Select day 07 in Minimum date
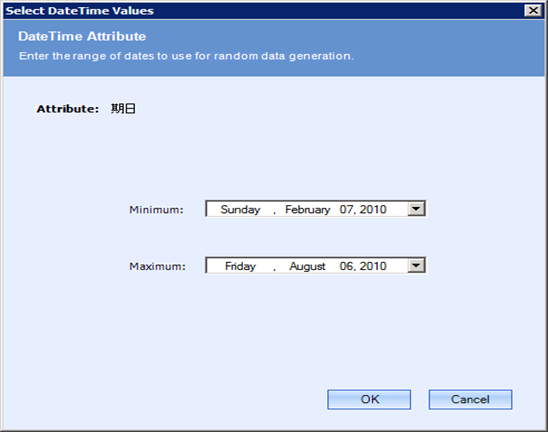The image size is (548, 432). 347,209
